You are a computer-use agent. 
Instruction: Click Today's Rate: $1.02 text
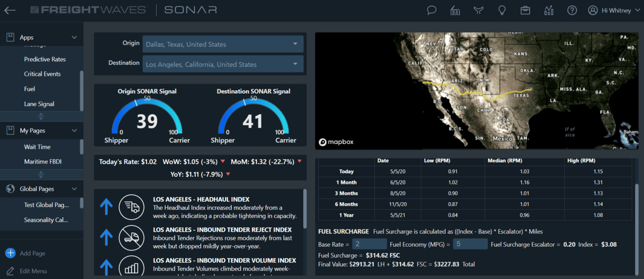click(x=128, y=162)
